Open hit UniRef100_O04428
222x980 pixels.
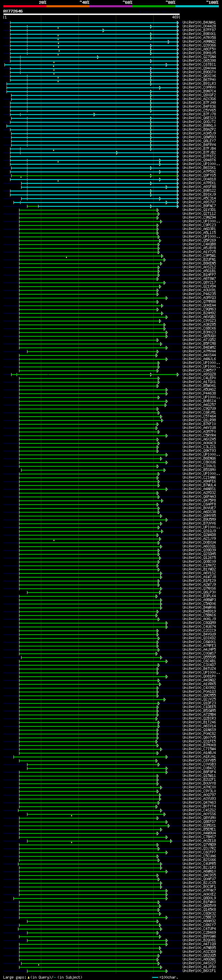(199, 26)
